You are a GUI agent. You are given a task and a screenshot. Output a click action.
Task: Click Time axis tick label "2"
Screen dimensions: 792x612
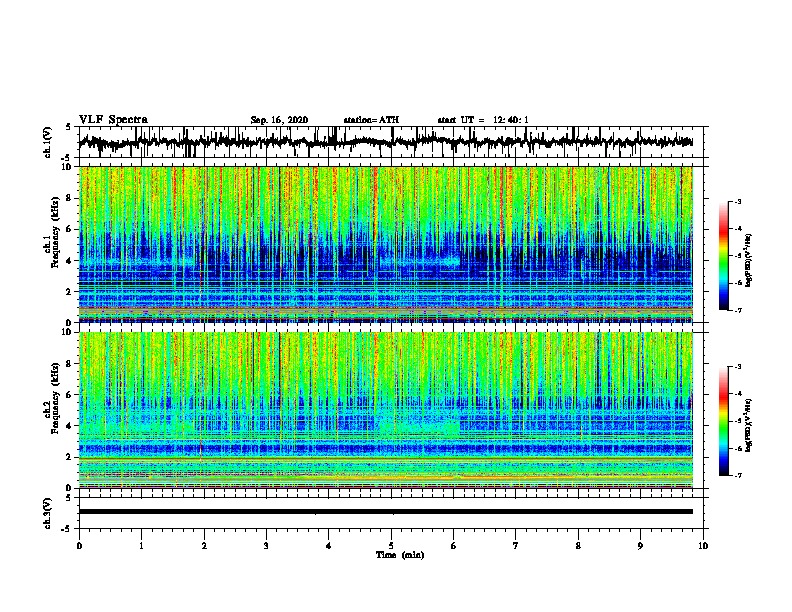point(204,546)
